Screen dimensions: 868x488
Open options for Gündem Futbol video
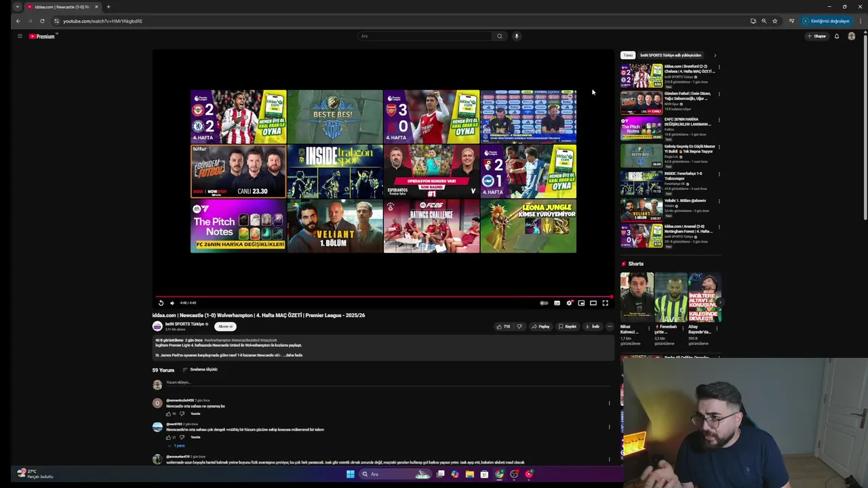pos(719,94)
